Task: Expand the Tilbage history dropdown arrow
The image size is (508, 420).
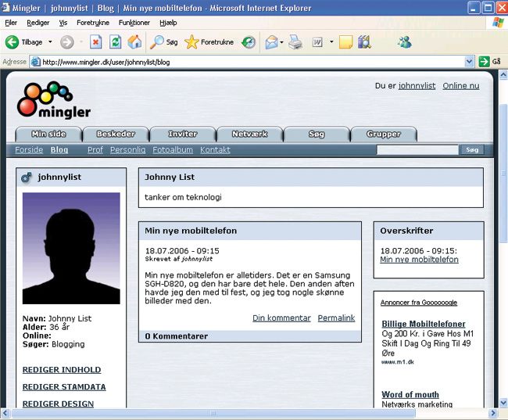Action: pos(50,42)
